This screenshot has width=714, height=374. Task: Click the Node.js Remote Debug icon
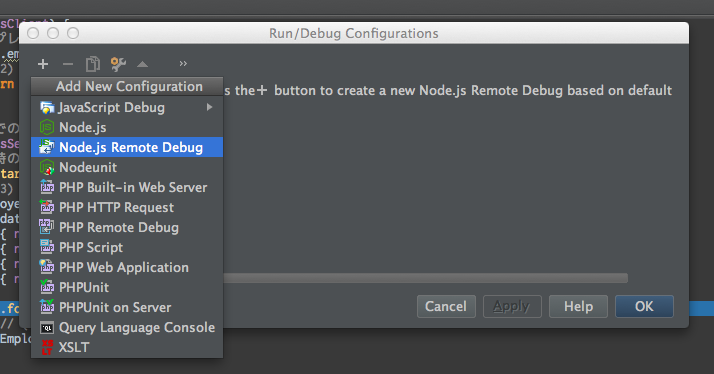47,147
